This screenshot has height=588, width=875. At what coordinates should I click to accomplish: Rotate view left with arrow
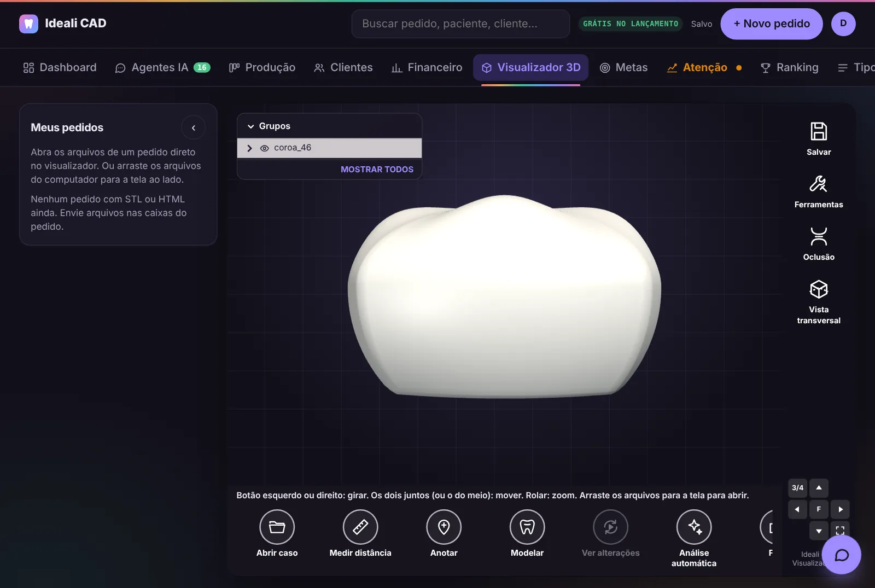tap(797, 509)
